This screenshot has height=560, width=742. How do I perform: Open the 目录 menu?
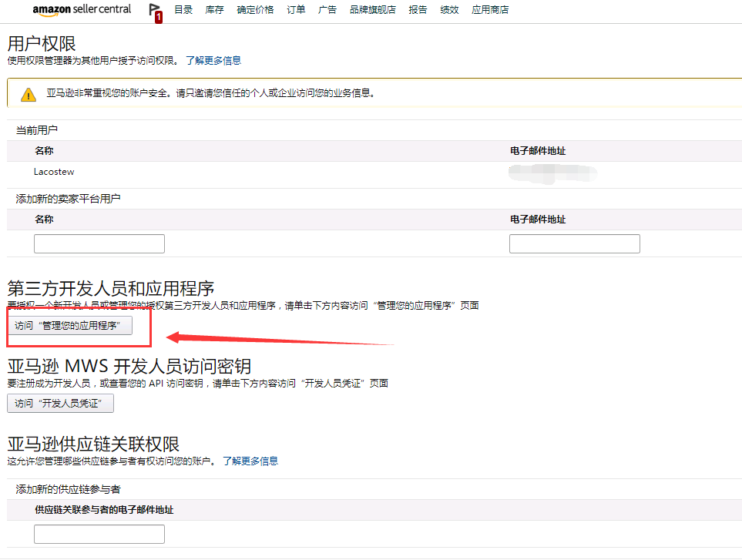point(183,9)
